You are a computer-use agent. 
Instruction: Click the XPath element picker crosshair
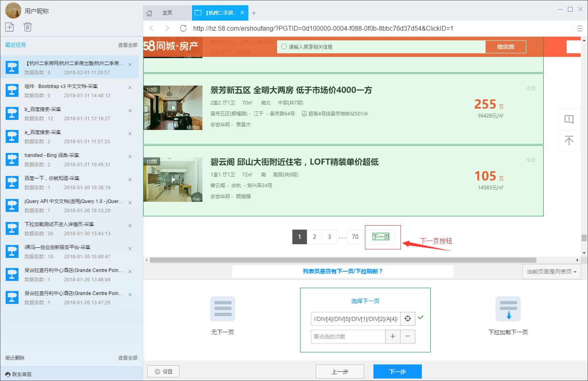tap(408, 318)
